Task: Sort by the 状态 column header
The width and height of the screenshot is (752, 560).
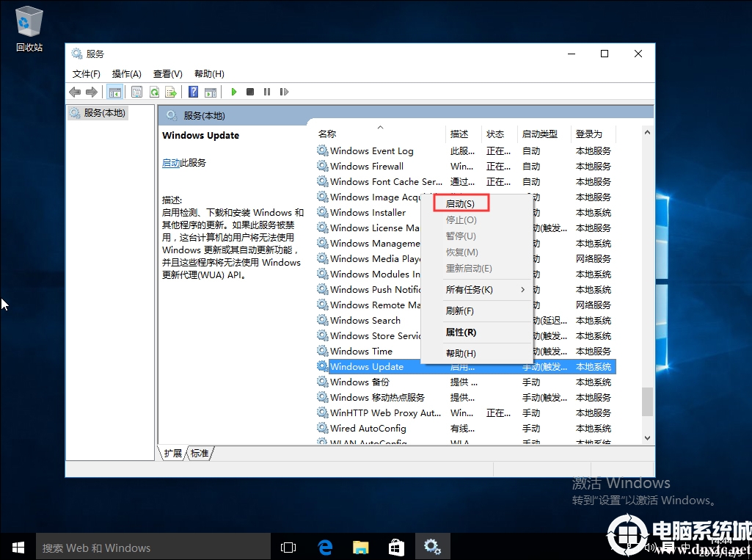Action: coord(499,134)
